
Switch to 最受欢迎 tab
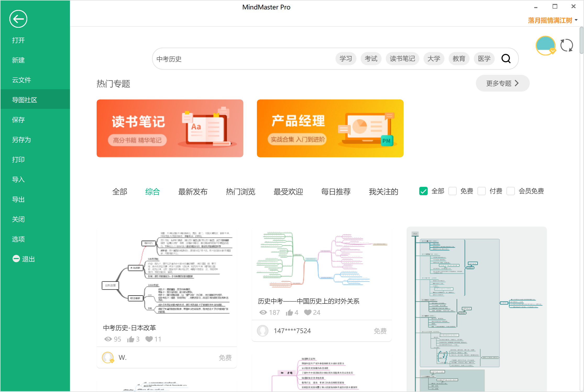(x=288, y=192)
